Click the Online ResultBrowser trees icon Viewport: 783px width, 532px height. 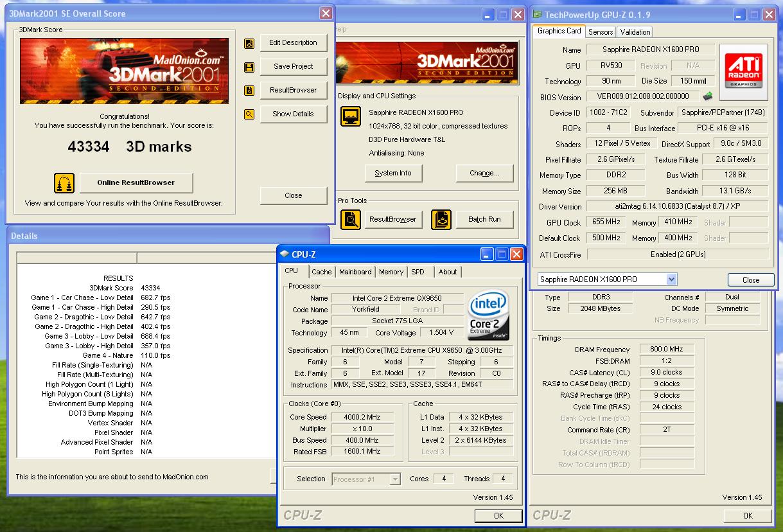pos(64,183)
